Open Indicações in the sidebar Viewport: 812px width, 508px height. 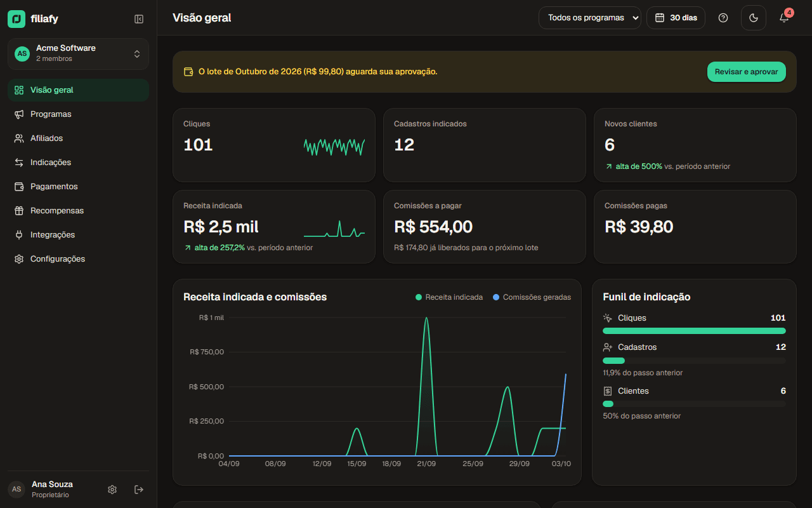point(78,163)
